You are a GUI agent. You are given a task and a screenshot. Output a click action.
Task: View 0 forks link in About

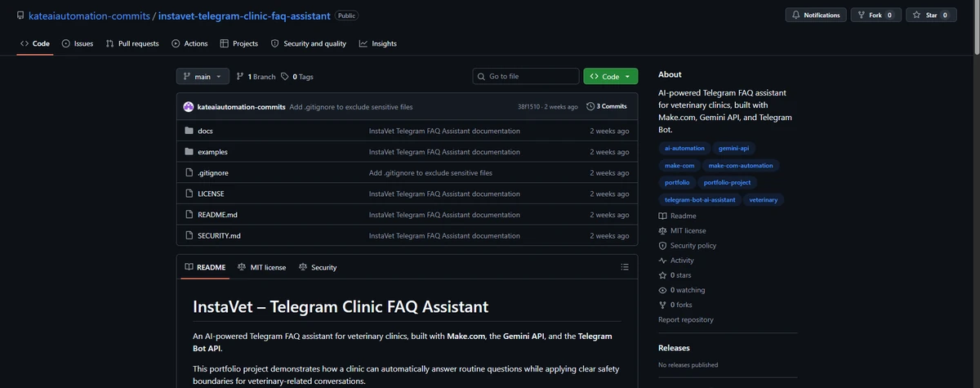coord(675,305)
